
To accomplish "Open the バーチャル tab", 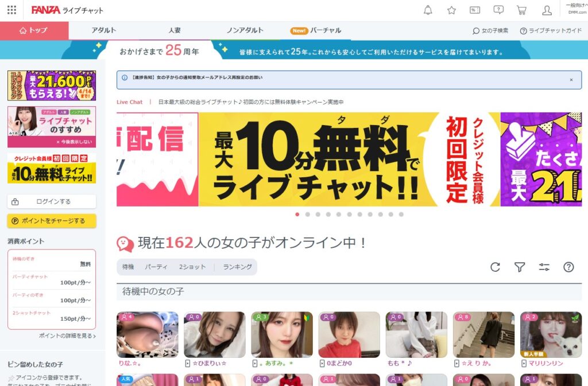I will coord(326,30).
